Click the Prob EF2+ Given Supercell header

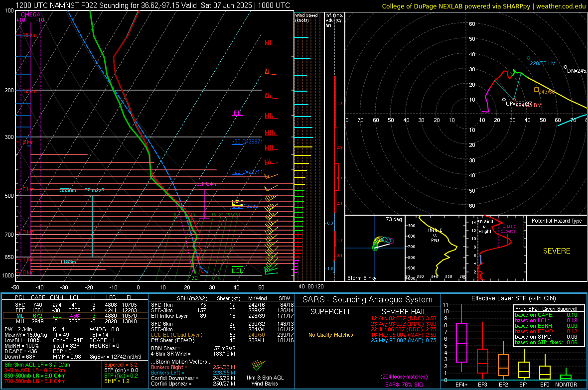pyautogui.click(x=546, y=309)
